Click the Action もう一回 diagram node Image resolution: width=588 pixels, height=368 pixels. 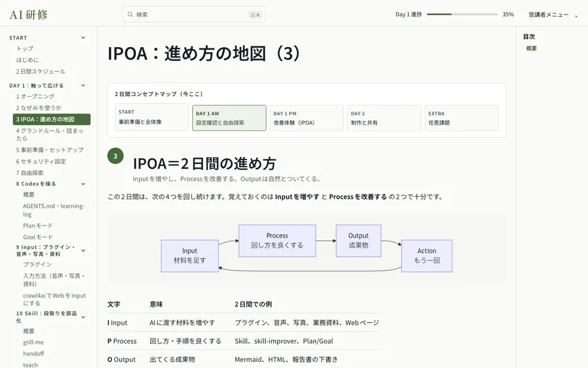(x=427, y=256)
